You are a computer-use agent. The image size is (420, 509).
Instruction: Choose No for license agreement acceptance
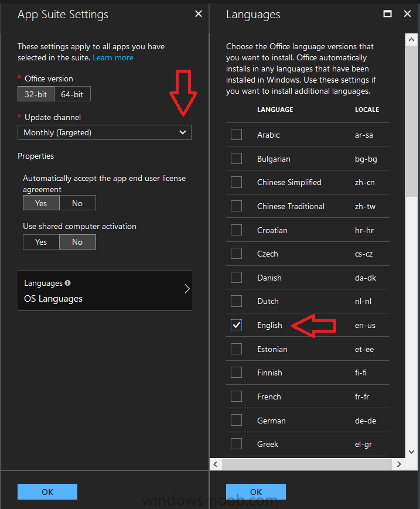point(77,203)
